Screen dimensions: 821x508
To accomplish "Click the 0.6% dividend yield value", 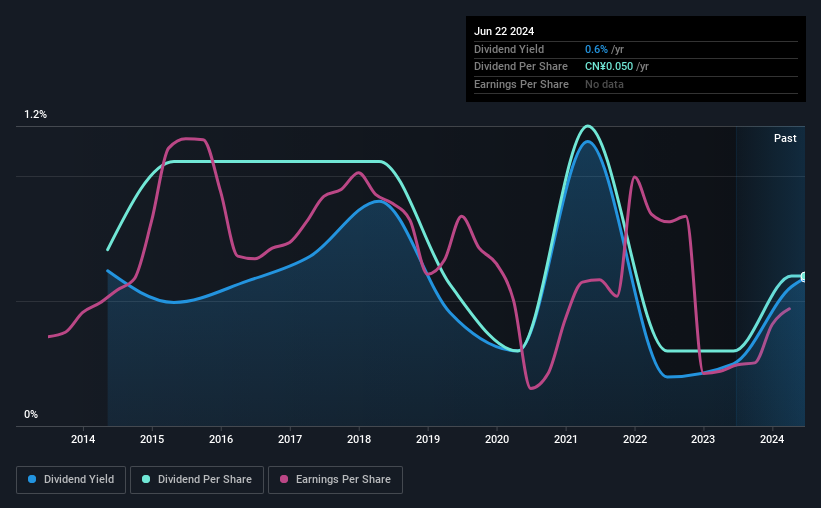I will click(596, 49).
